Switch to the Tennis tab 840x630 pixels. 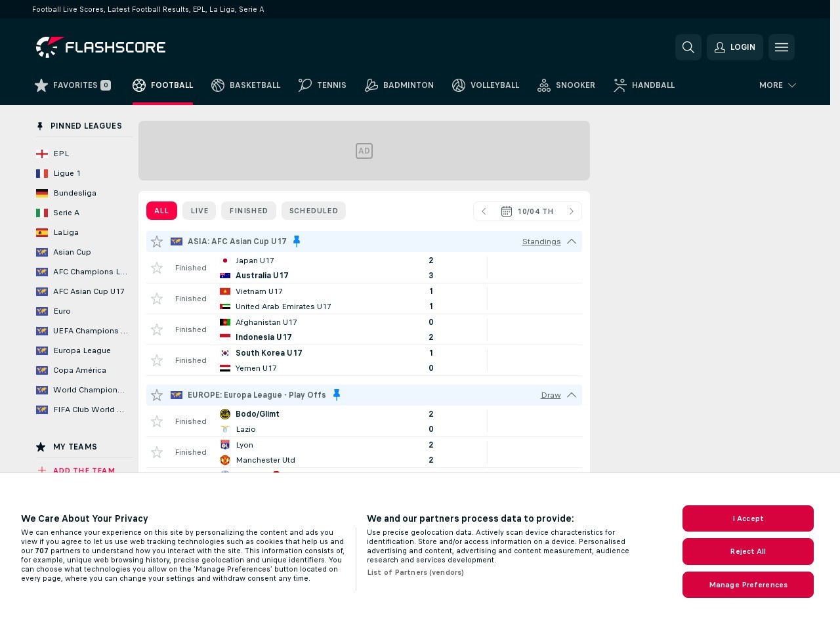pyautogui.click(x=322, y=85)
